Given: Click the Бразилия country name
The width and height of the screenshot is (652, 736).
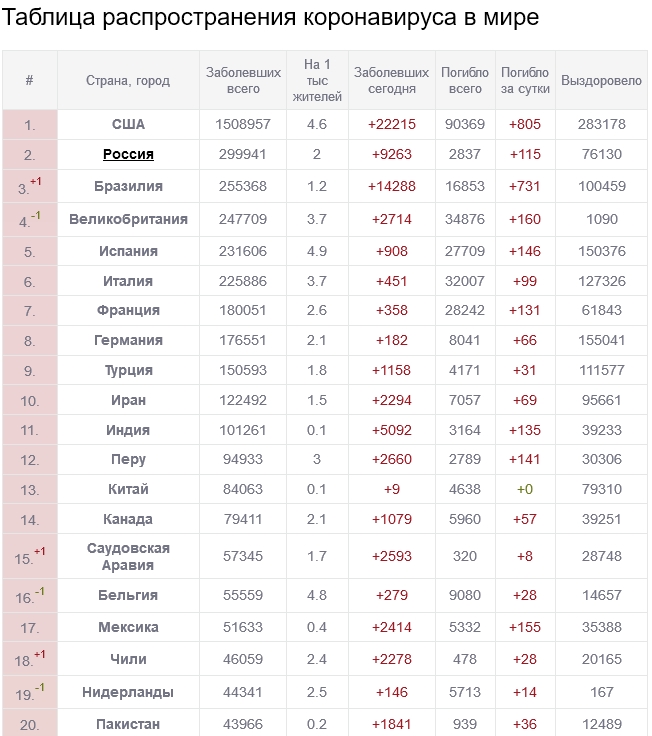Looking at the screenshot, I should pyautogui.click(x=128, y=186).
